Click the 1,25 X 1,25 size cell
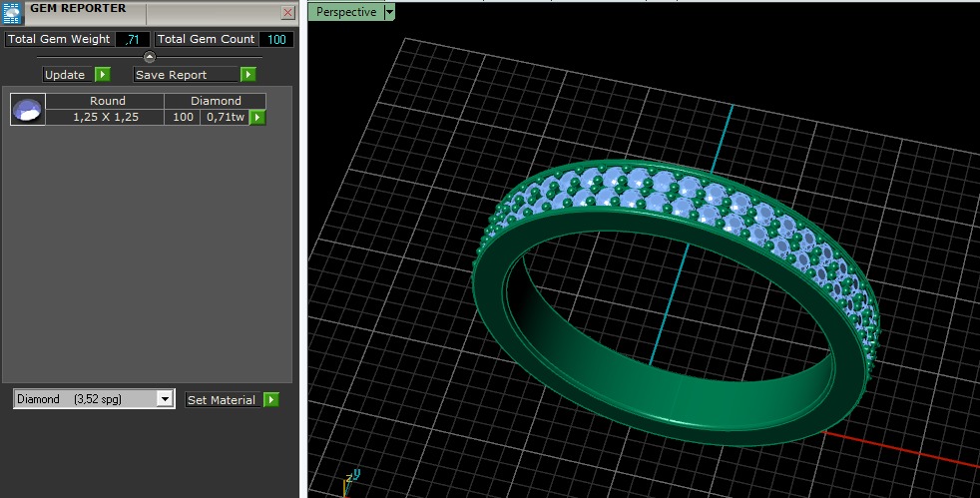 (x=105, y=117)
